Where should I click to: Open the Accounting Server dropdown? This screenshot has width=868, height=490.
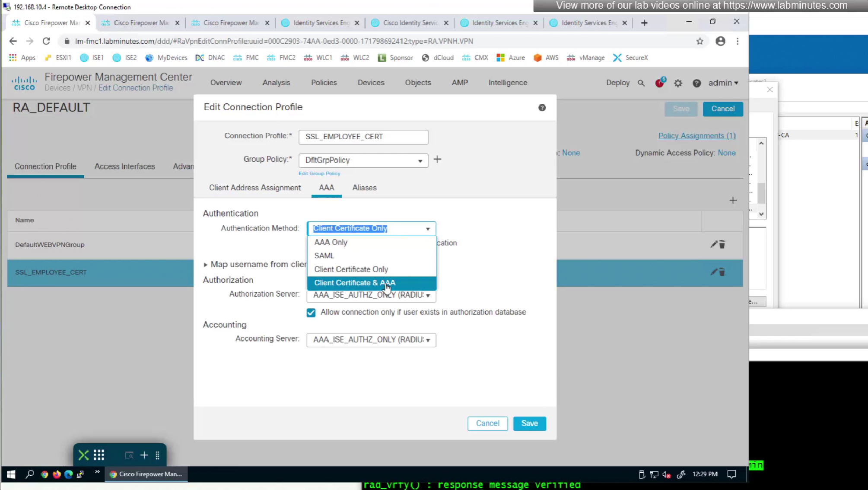pos(371,340)
